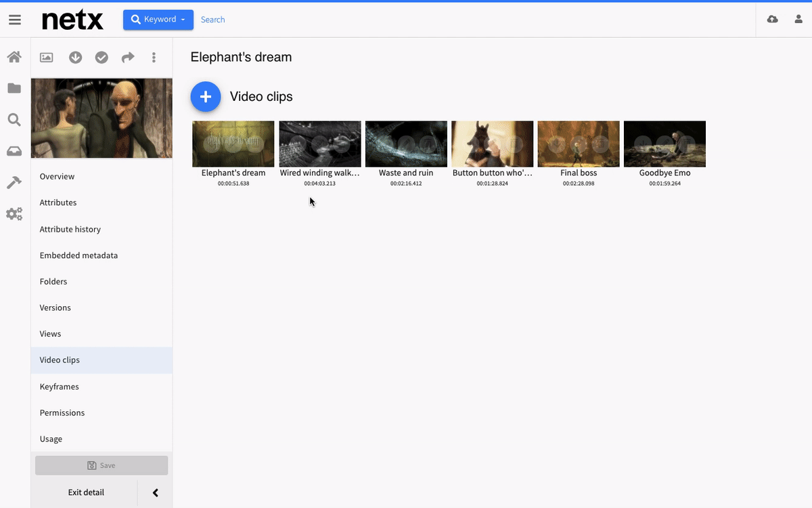Screen dimensions: 812x508
Task: Click the Goodbye Emo clip title
Action: coord(665,173)
